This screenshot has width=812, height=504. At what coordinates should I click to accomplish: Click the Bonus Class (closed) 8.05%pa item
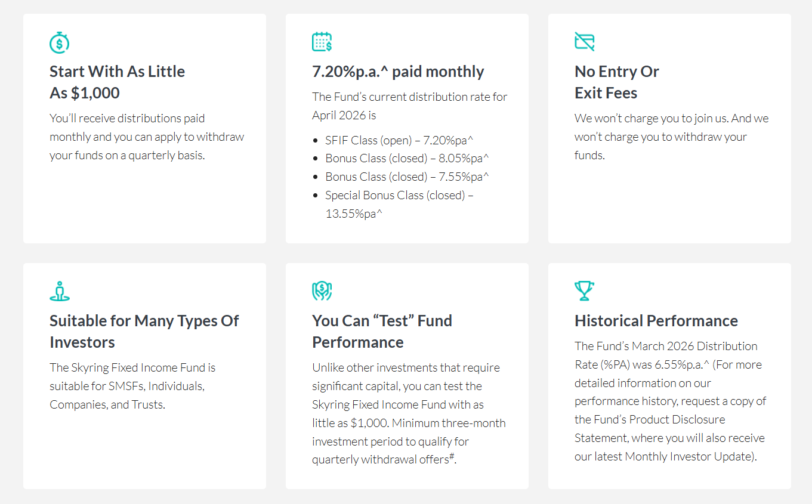click(x=407, y=159)
